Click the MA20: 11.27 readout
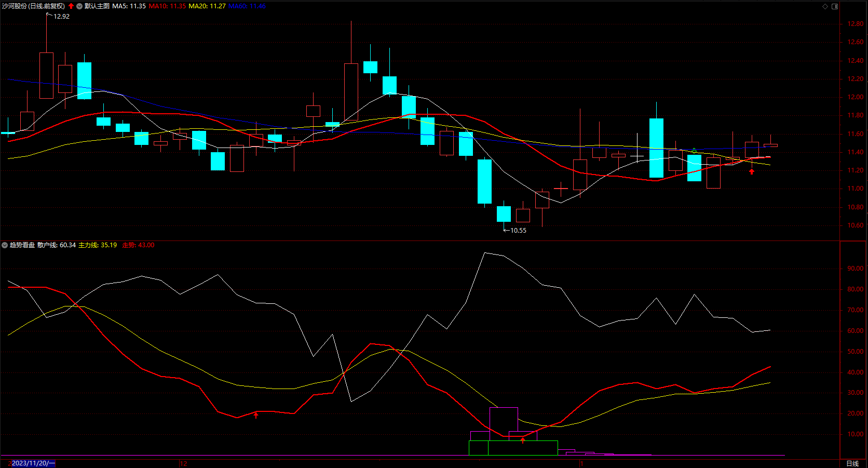 pyautogui.click(x=207, y=6)
